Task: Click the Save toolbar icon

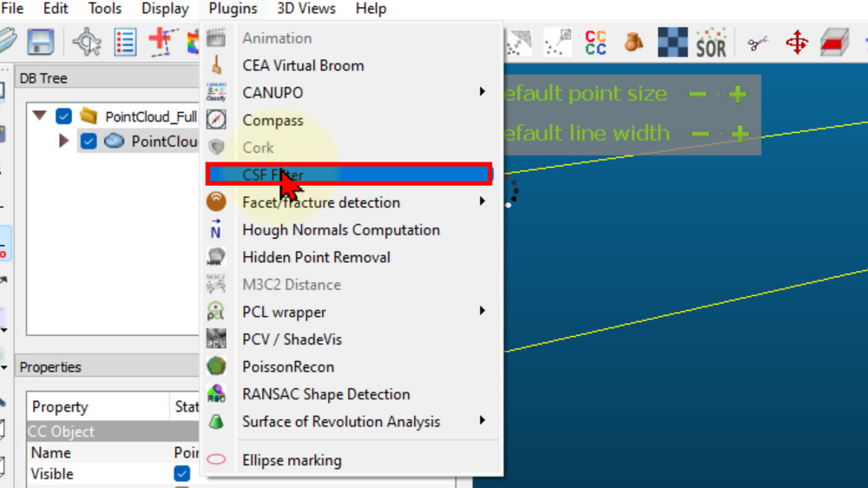Action: [41, 42]
